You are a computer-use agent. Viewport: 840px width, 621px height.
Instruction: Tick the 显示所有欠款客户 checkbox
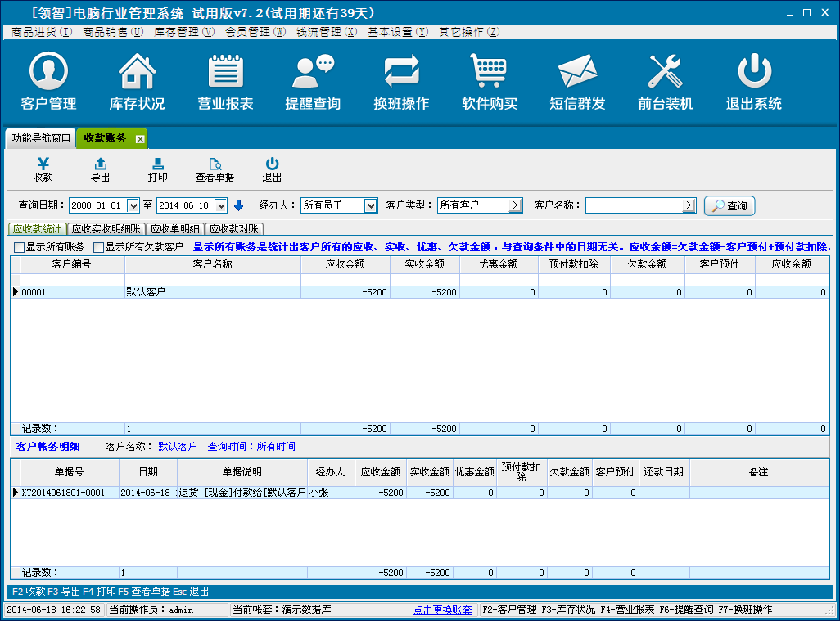99,247
